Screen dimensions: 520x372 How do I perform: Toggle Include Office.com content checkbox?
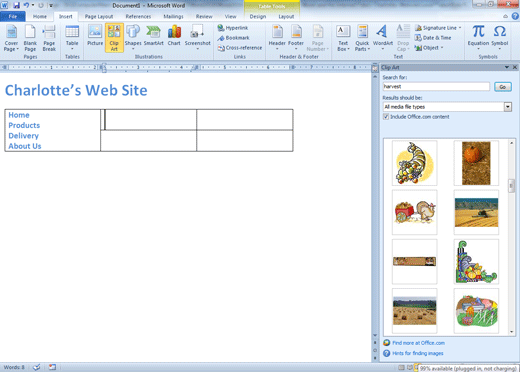click(386, 117)
